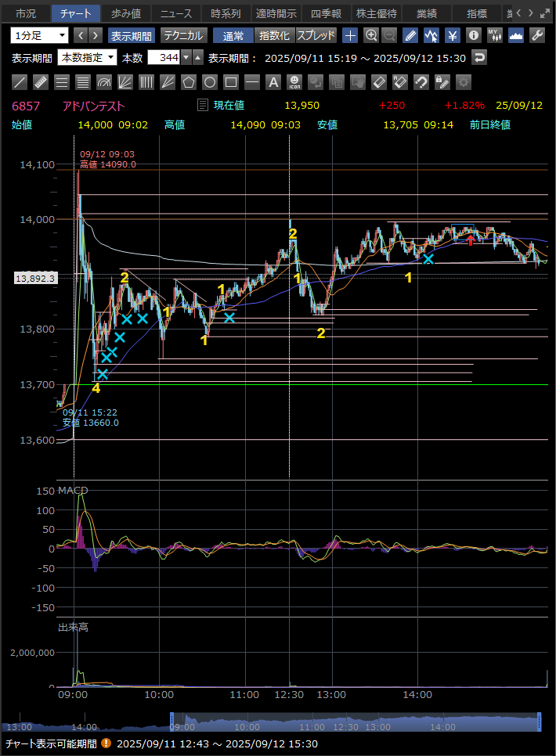The height and width of the screenshot is (756, 556).
Task: Open the chart information i icon
Action: click(474, 35)
